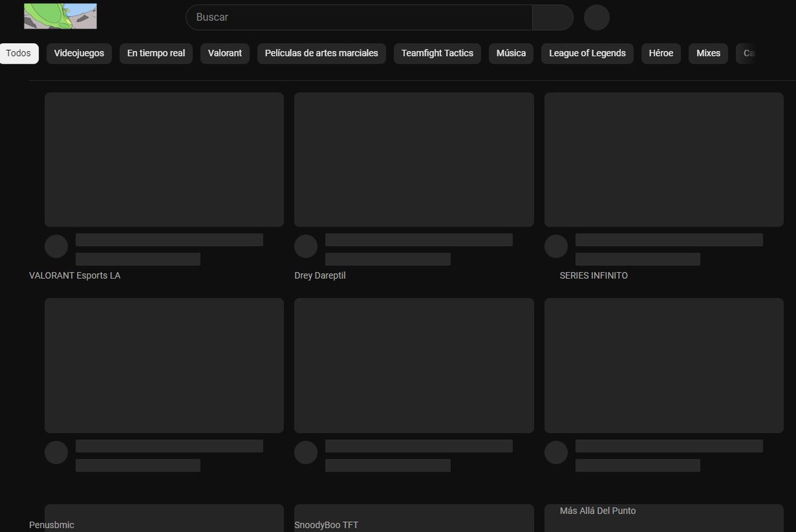Select the Héroe filter chip
Image resolution: width=796 pixels, height=532 pixels.
661,53
